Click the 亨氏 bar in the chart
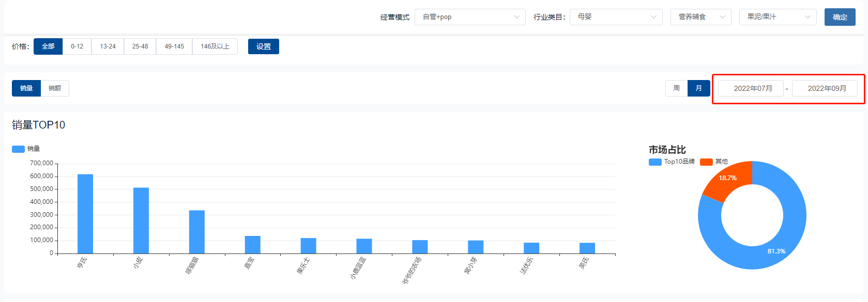Image resolution: width=868 pixels, height=302 pixels. coord(85,214)
